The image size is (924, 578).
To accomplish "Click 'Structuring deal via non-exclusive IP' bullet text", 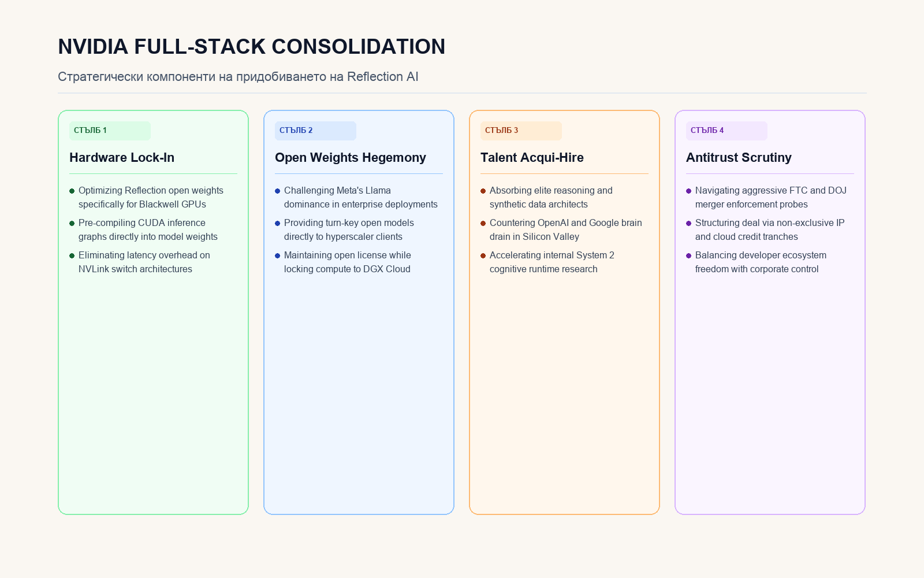I will (x=770, y=229).
